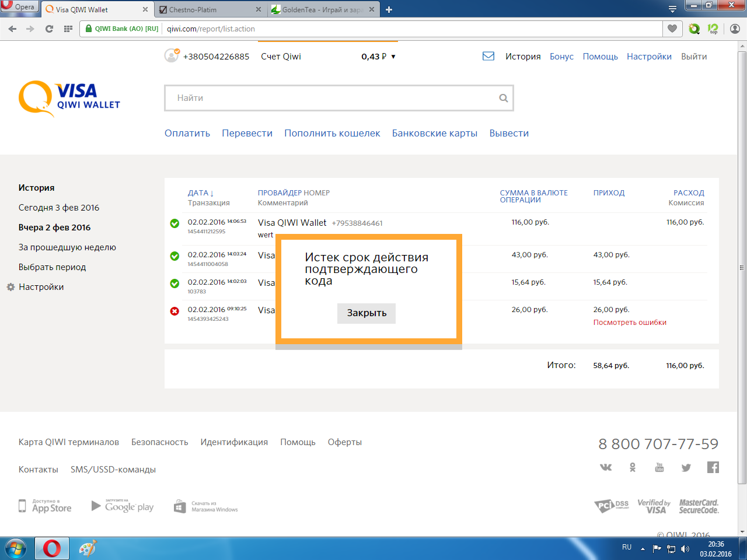This screenshot has height=560, width=747.
Task: Open the messages envelope icon
Action: (x=488, y=56)
